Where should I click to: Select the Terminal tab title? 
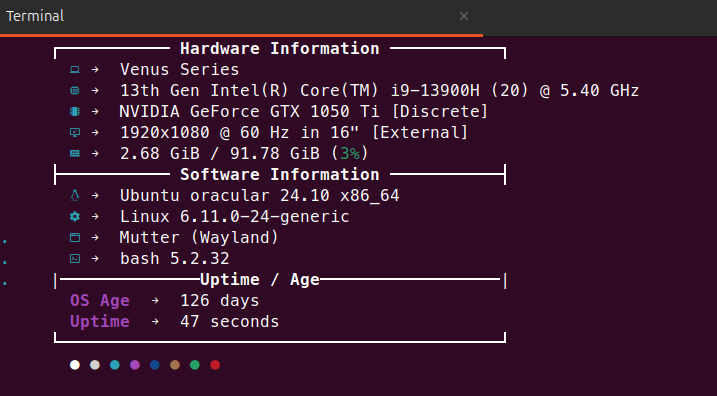pos(35,16)
